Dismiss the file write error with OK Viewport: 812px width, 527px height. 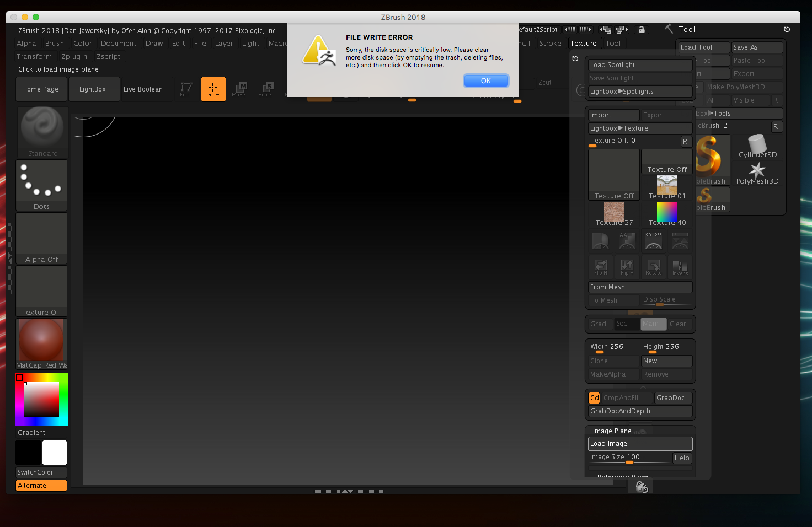click(x=486, y=80)
